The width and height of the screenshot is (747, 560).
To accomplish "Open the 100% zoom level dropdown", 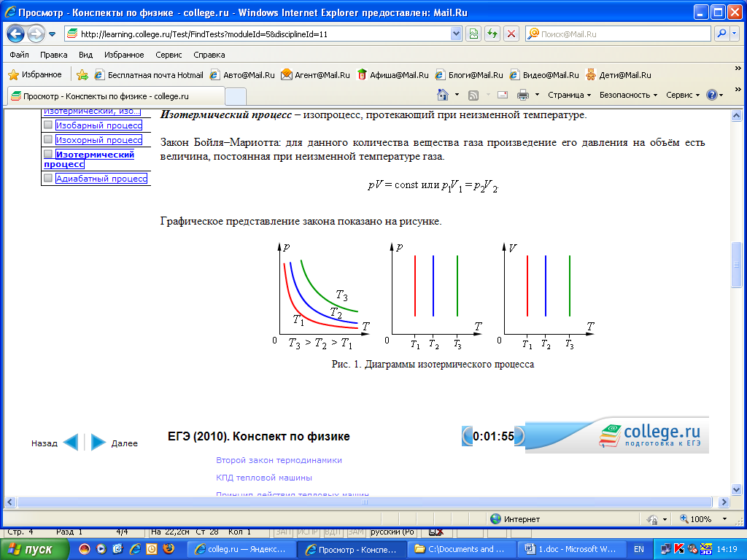I will click(x=724, y=519).
